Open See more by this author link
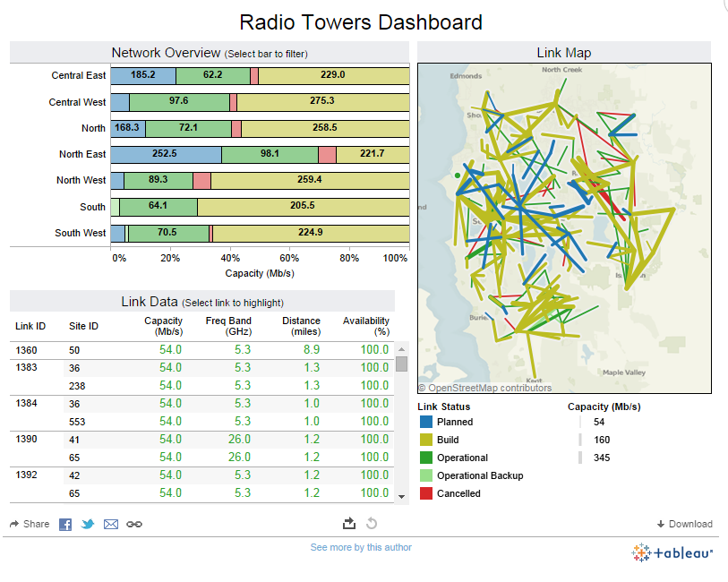 point(361,547)
